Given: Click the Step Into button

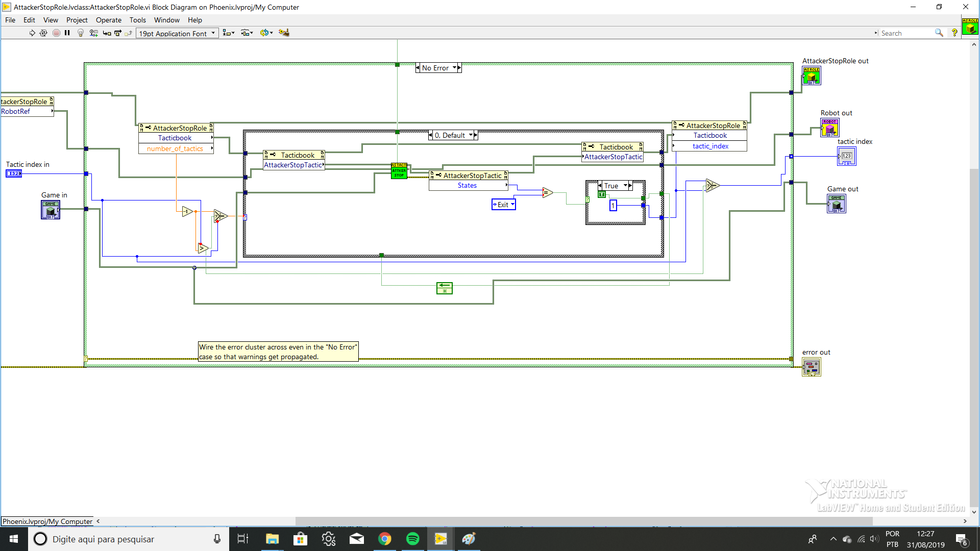Looking at the screenshot, I should pos(107,33).
